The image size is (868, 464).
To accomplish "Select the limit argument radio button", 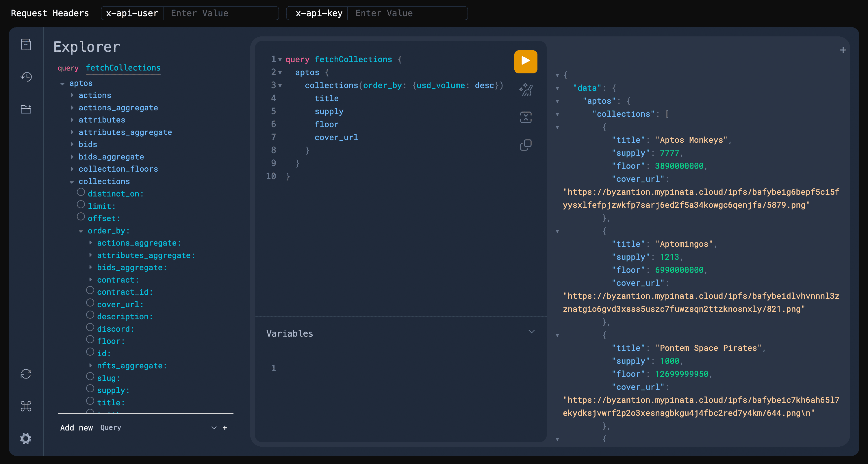I will [x=81, y=204].
